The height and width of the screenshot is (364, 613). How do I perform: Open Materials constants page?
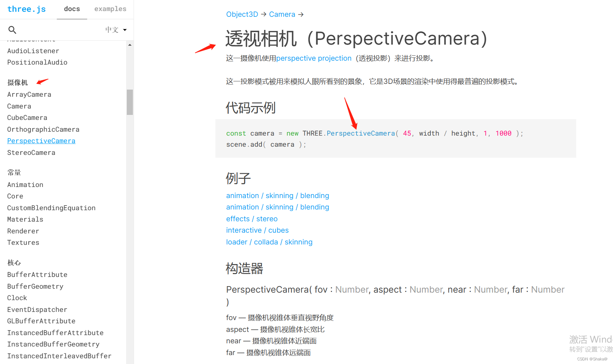pyautogui.click(x=25, y=219)
